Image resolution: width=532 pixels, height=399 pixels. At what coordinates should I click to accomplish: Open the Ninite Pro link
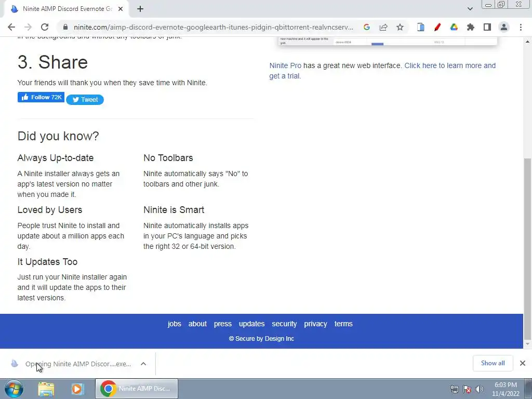pos(285,65)
